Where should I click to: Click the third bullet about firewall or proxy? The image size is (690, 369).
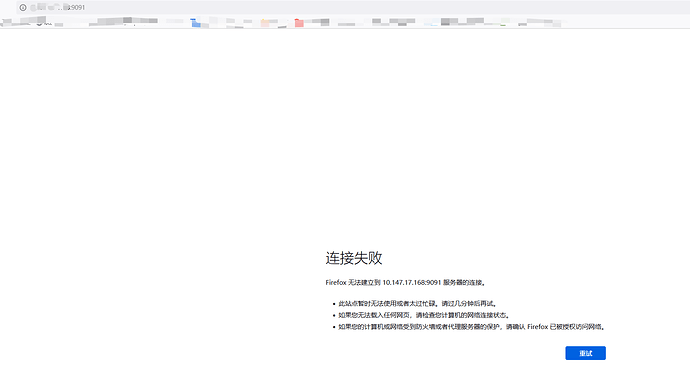(472, 327)
